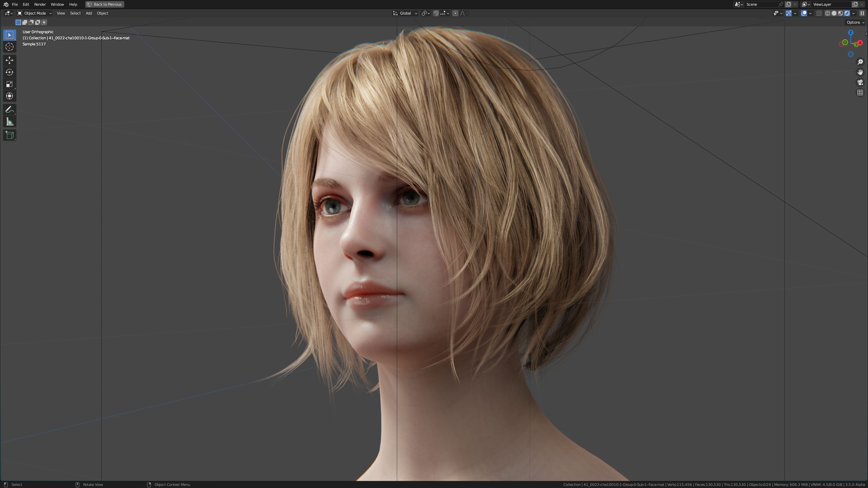Select the Select Box tool

coord(9,35)
